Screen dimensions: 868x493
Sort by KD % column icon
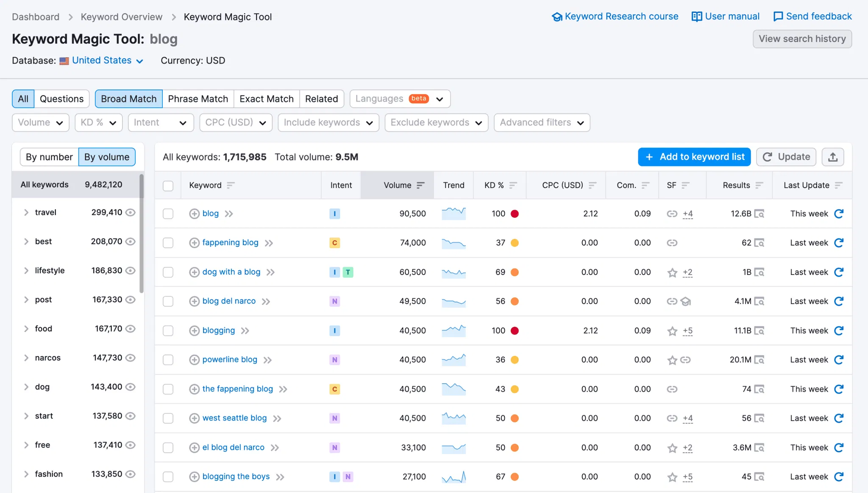[513, 185]
